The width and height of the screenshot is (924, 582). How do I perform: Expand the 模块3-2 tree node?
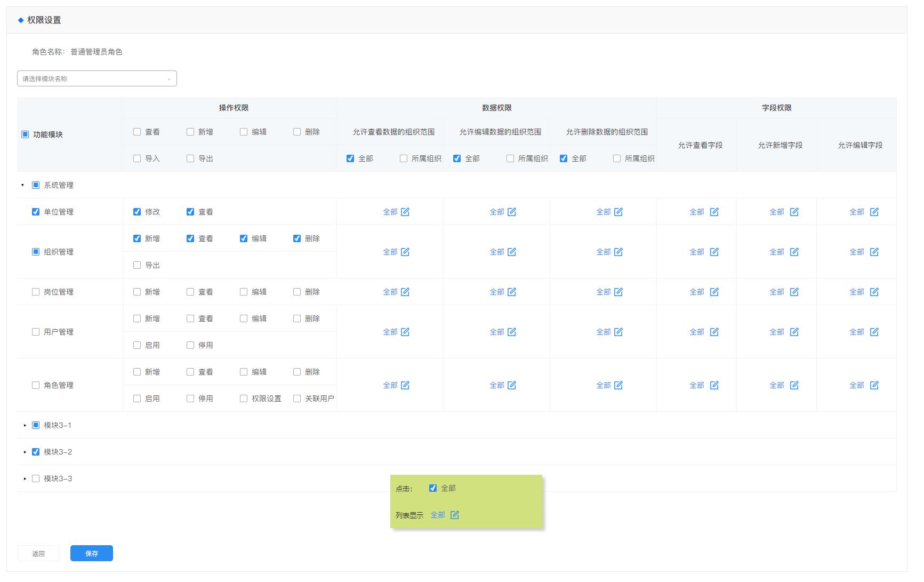click(x=25, y=452)
